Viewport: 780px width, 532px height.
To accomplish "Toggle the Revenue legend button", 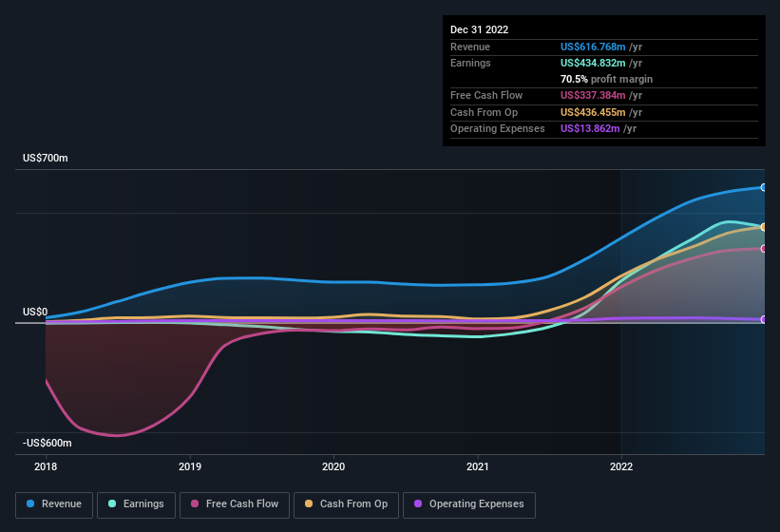I will coord(54,504).
